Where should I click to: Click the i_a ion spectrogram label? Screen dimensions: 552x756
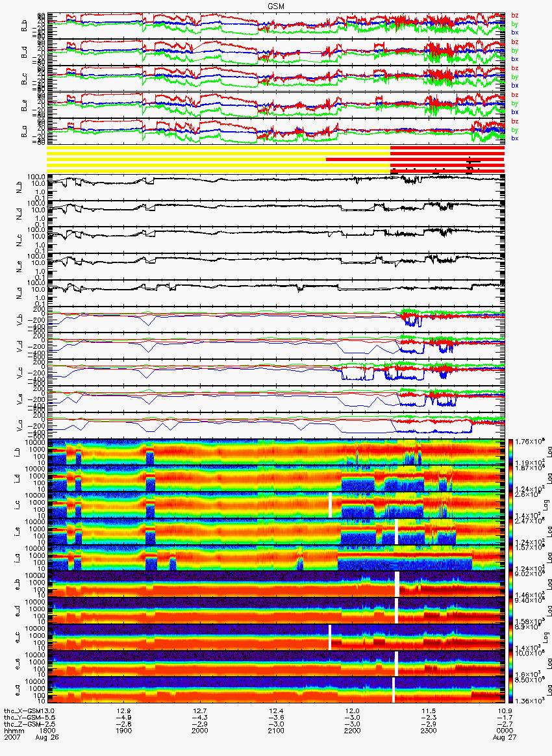pyautogui.click(x=18, y=559)
